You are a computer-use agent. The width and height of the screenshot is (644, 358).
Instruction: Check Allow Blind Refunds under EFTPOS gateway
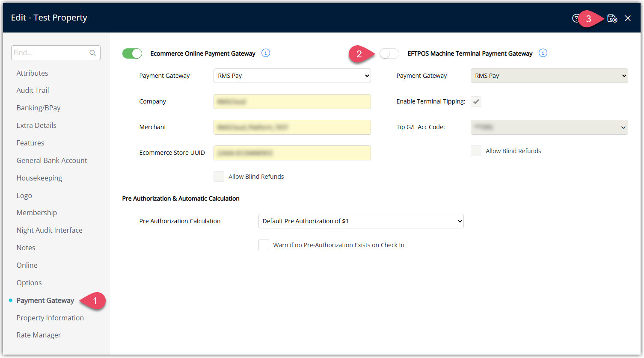point(476,151)
